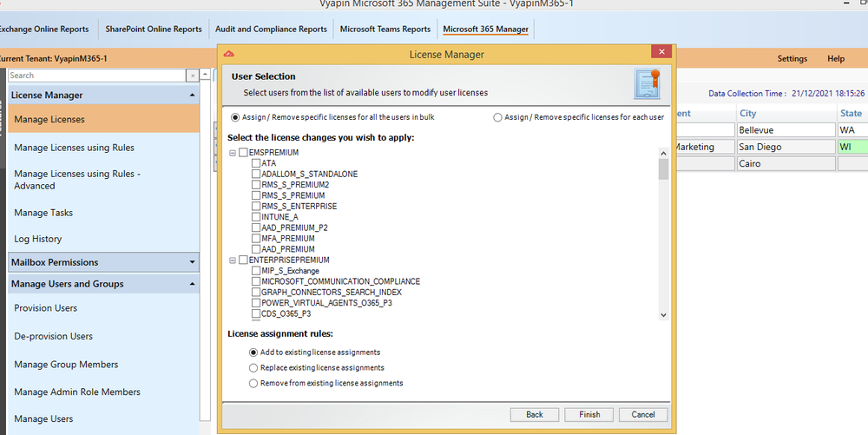868x435 pixels.
Task: Open Manage Group Members
Action: coord(66,365)
